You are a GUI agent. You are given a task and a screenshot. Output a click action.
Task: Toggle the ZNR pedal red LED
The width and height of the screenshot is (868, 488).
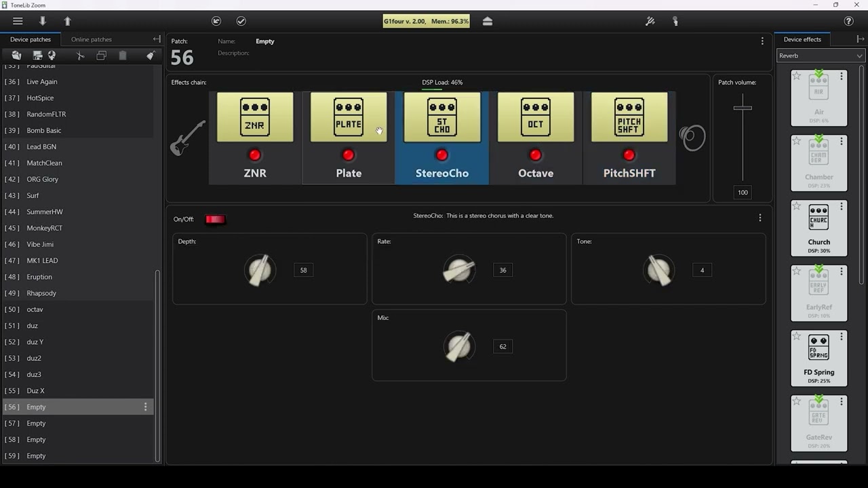tap(255, 155)
